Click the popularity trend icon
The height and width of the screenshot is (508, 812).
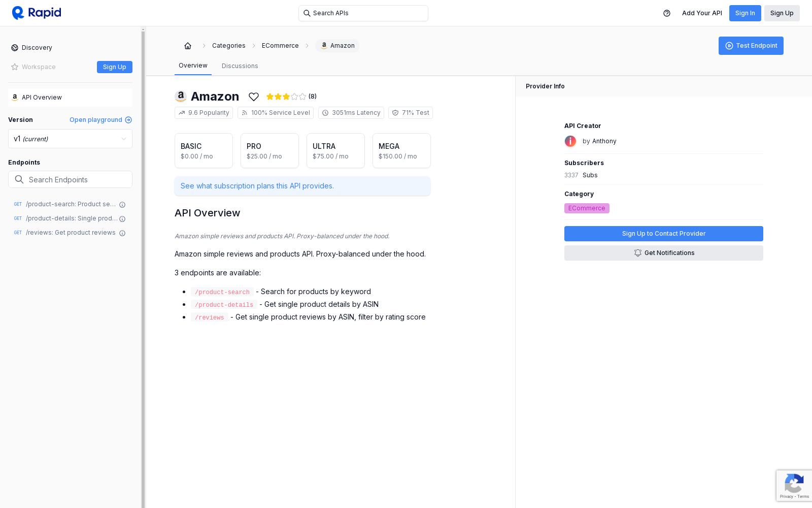click(x=182, y=113)
